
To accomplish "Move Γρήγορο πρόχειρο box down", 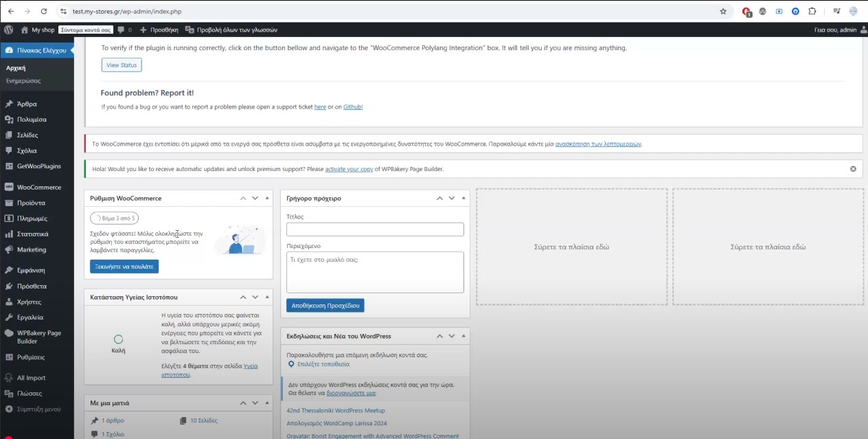I will [x=452, y=198].
